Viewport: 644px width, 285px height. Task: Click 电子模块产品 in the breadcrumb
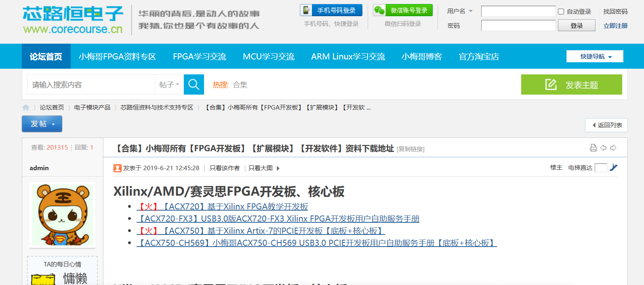pos(92,108)
